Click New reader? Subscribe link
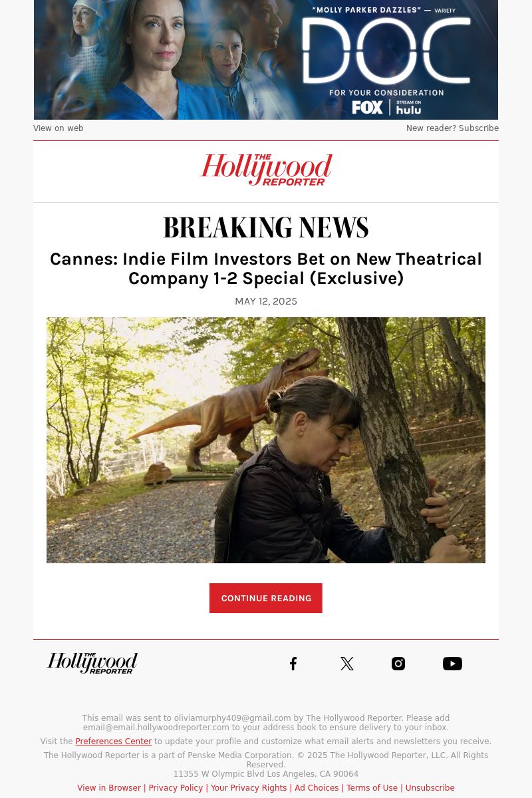 click(x=452, y=128)
